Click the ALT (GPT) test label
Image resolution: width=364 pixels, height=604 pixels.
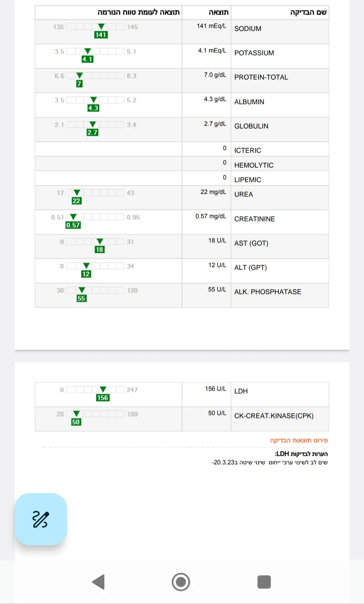(x=250, y=268)
